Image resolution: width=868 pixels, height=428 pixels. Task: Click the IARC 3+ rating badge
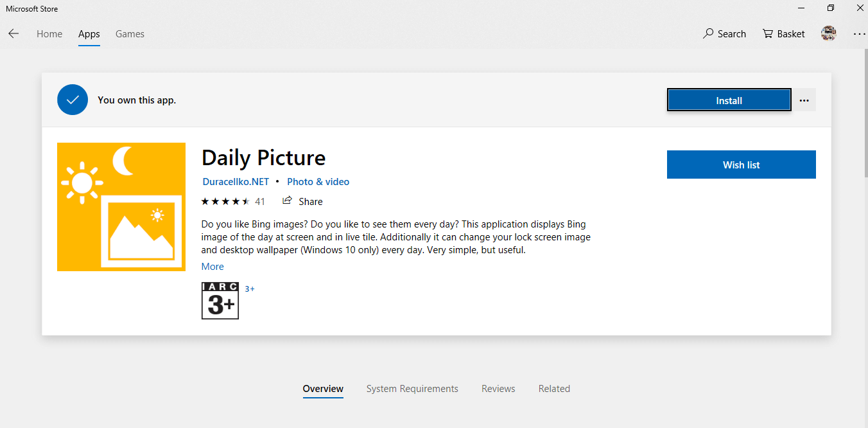coord(220,301)
